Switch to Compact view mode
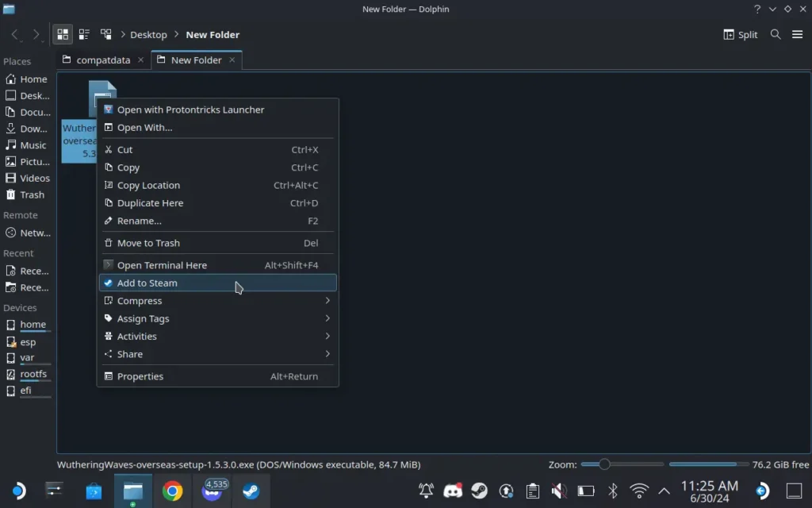The height and width of the screenshot is (508, 812). (84, 35)
